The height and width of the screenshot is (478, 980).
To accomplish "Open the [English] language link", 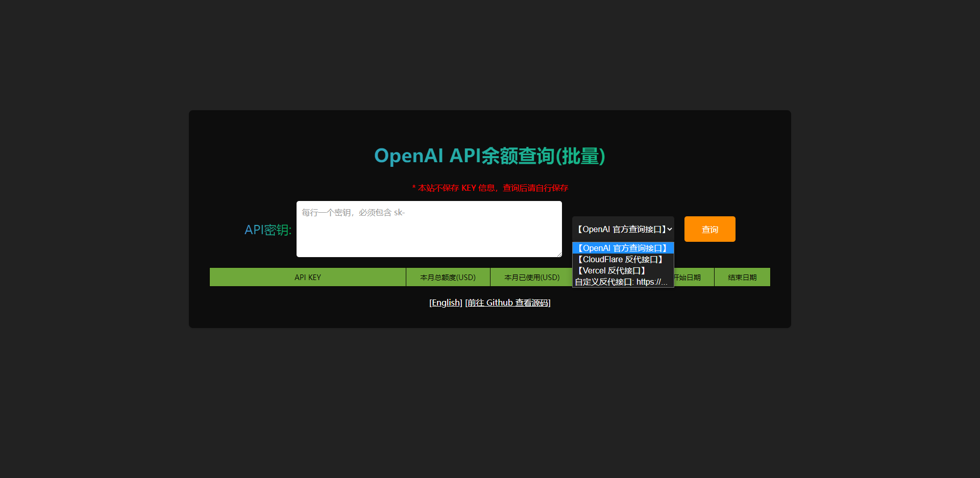I will point(445,302).
